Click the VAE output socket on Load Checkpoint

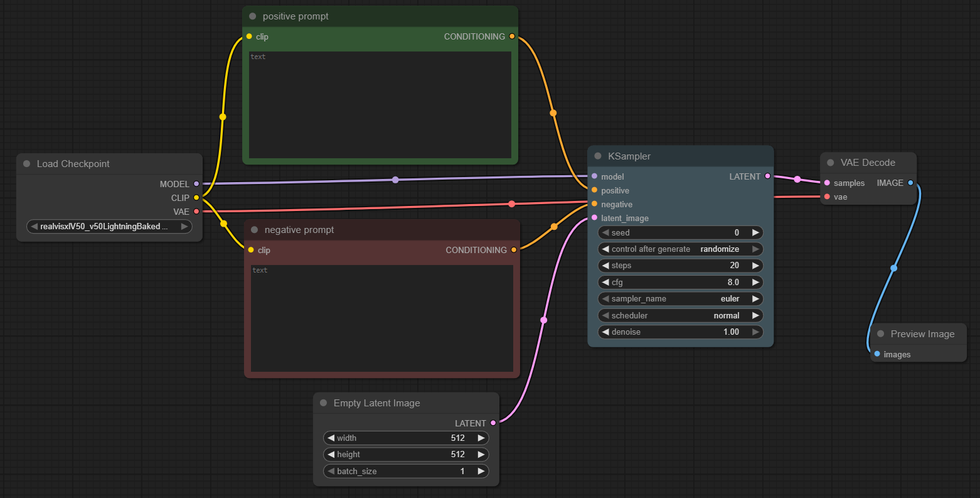tap(196, 212)
